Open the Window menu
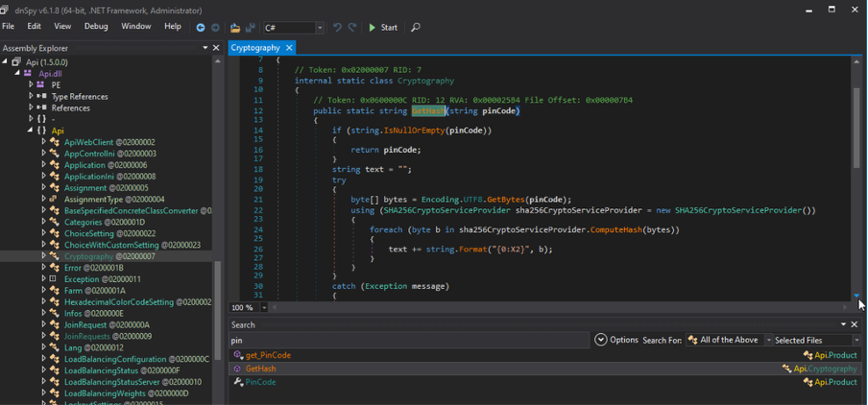Screen dimensions: 868x405 coord(136,27)
